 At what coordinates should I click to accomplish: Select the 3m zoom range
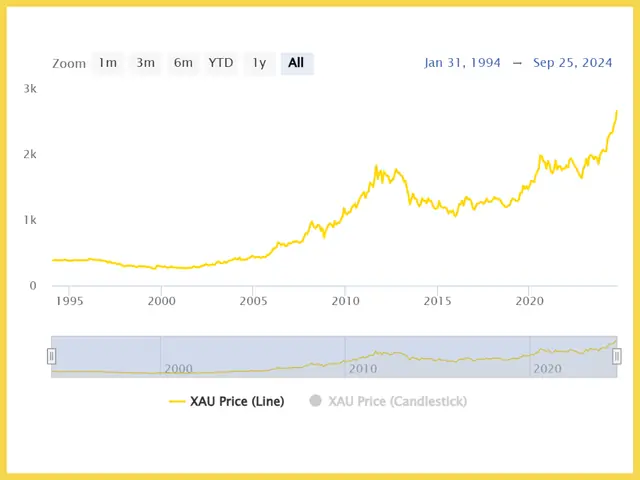(x=145, y=63)
